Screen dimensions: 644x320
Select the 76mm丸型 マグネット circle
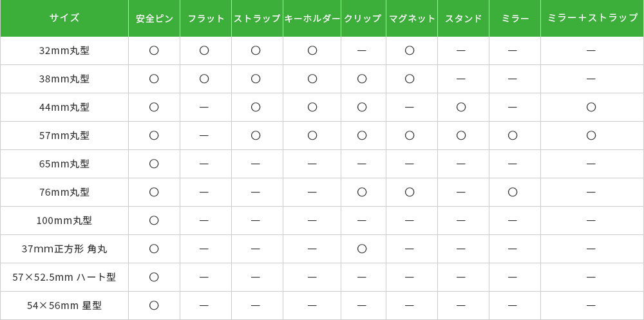(410, 192)
